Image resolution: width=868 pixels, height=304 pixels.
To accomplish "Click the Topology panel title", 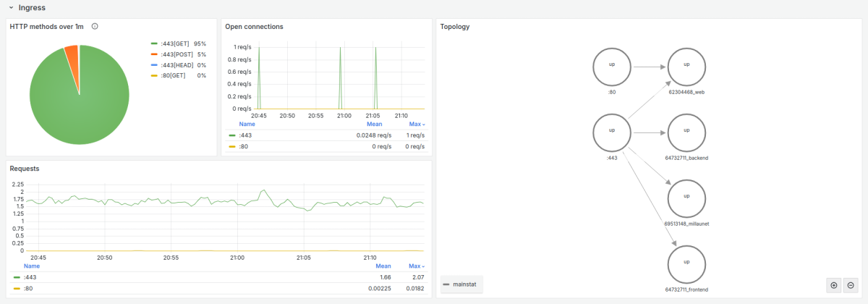I will coord(455,27).
